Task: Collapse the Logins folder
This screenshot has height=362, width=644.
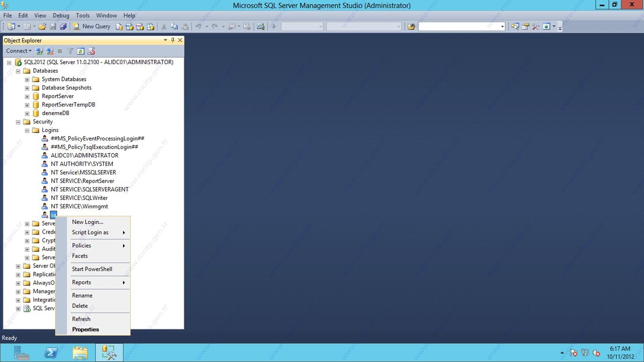Action: 27,130
